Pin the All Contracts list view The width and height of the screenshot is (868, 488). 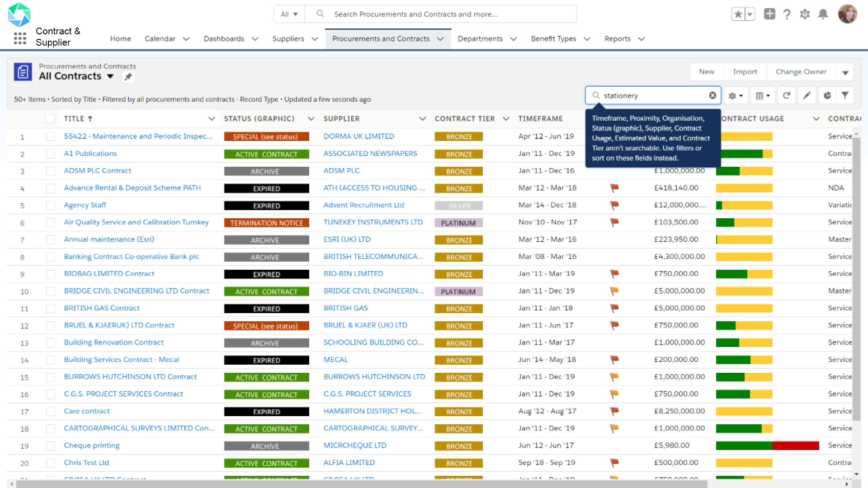tap(128, 77)
